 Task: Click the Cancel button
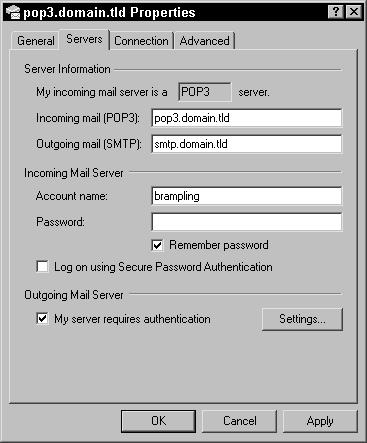pos(239,421)
